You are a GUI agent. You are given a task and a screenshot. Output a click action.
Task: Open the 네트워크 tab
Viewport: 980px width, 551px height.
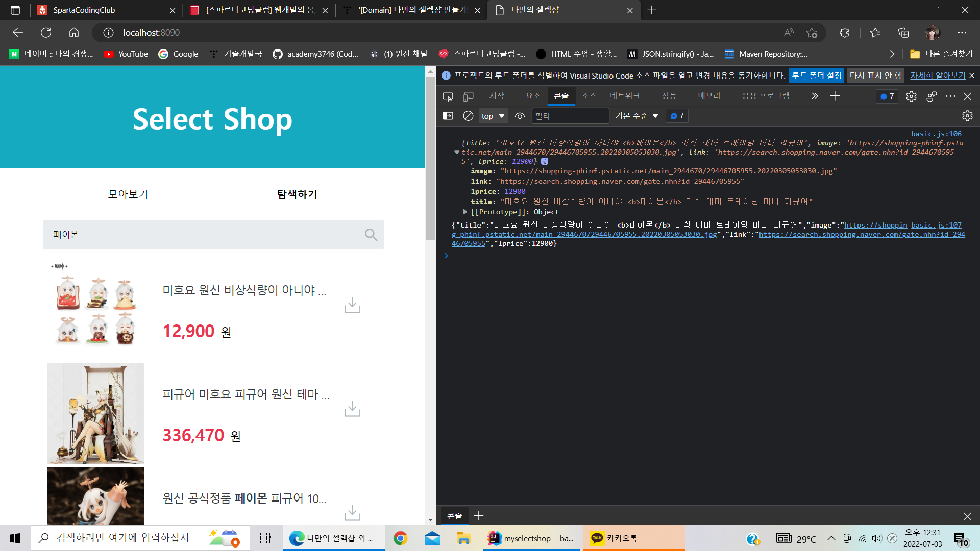point(625,96)
